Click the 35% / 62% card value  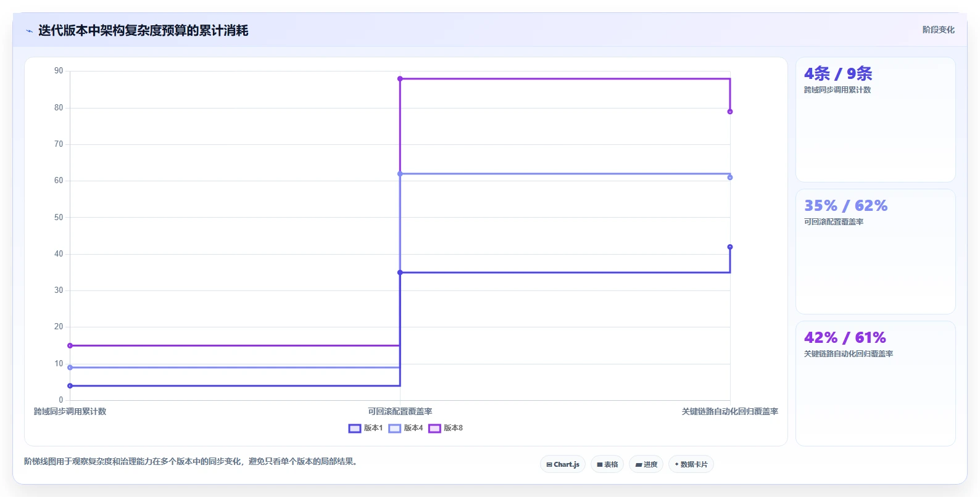[x=845, y=205]
